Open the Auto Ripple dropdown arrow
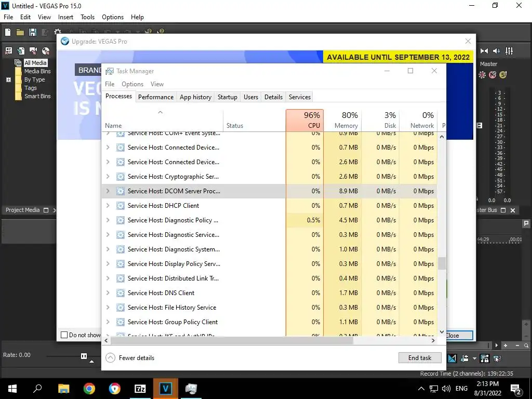Image resolution: width=532 pixels, height=399 pixels. (x=474, y=358)
